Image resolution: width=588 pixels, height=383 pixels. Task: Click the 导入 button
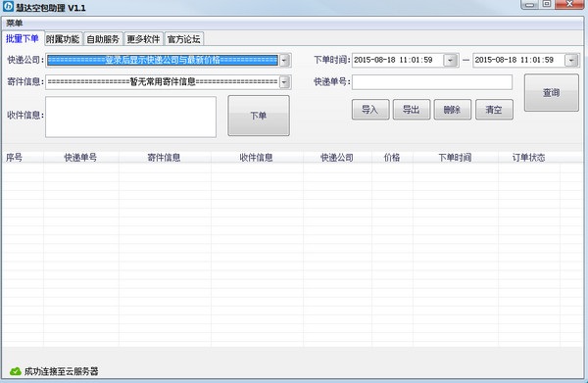(370, 110)
